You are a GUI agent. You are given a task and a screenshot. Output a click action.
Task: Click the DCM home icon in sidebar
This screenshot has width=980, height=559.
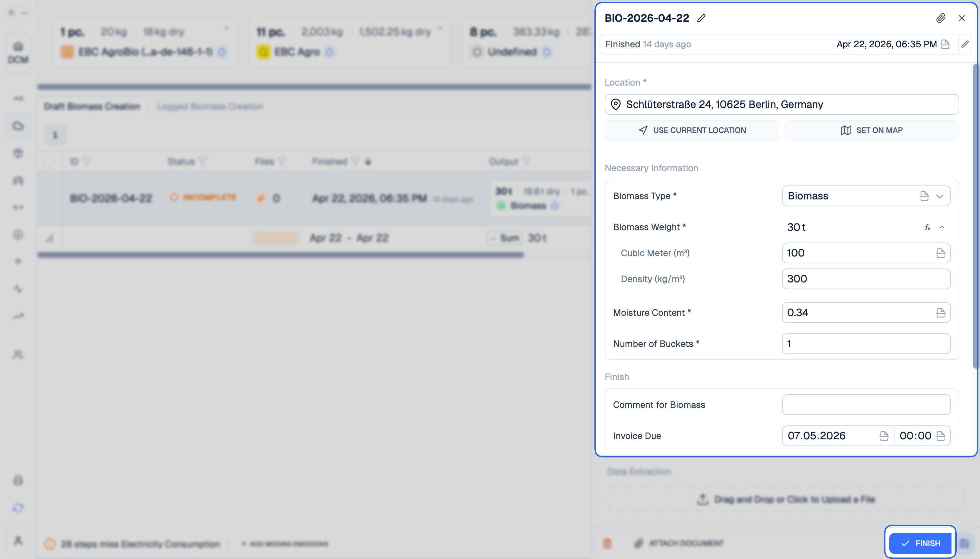click(18, 52)
